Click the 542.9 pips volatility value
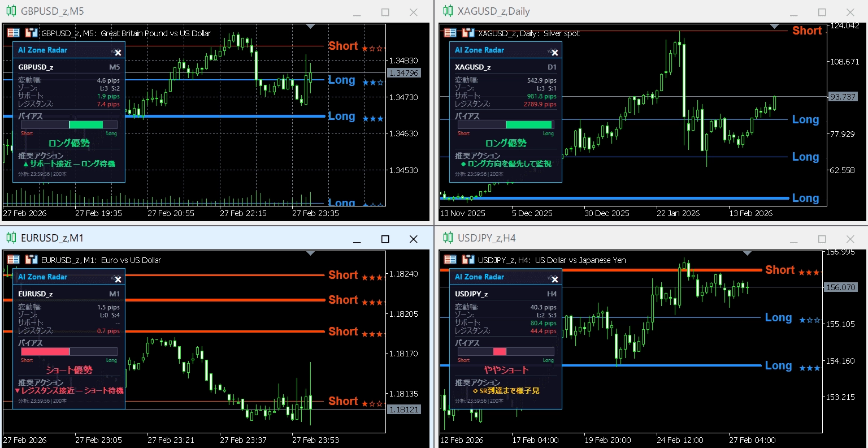Image resolution: width=868 pixels, height=448 pixels. tap(542, 81)
